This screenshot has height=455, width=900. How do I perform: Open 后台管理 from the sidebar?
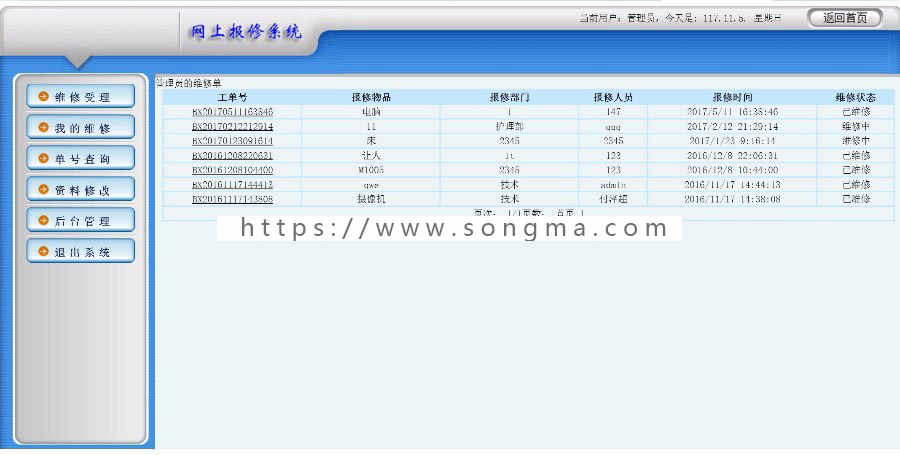[80, 220]
